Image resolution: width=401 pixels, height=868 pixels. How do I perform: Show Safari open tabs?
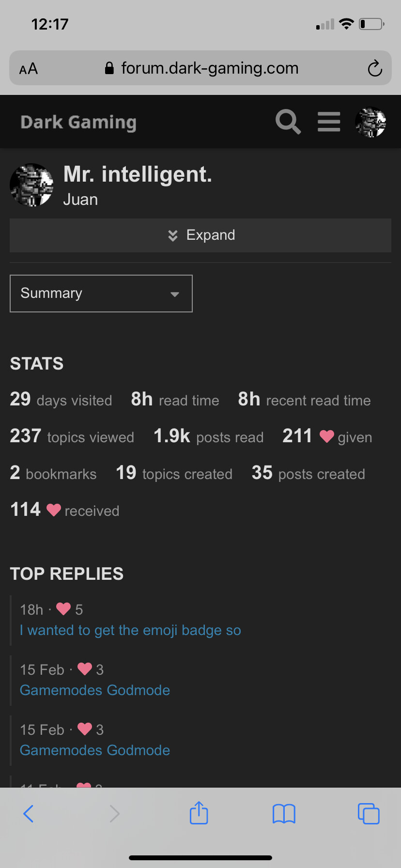tap(369, 813)
